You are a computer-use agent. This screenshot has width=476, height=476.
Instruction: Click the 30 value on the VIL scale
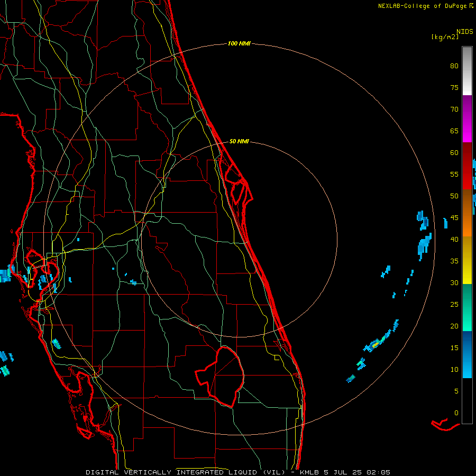[x=454, y=283]
